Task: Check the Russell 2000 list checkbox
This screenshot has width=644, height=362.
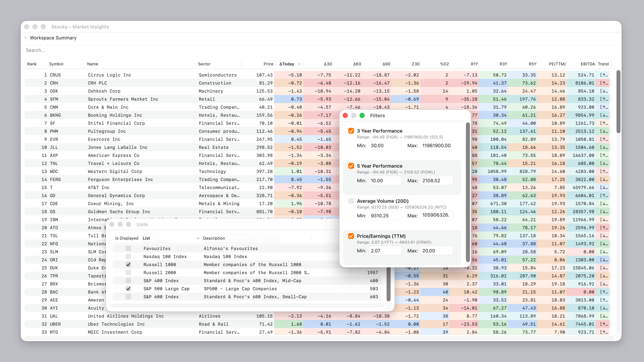Action: [x=128, y=273]
